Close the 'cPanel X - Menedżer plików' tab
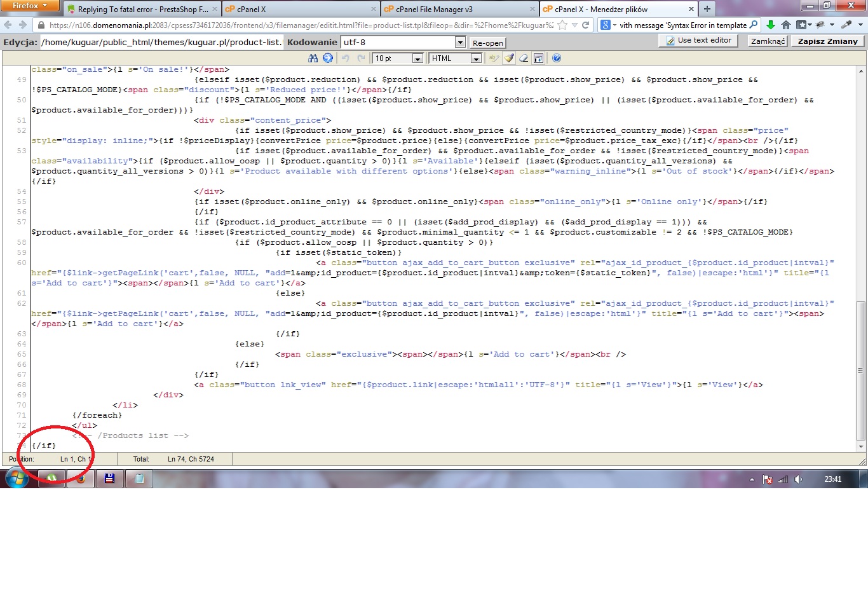The width and height of the screenshot is (868, 609). 691,9
